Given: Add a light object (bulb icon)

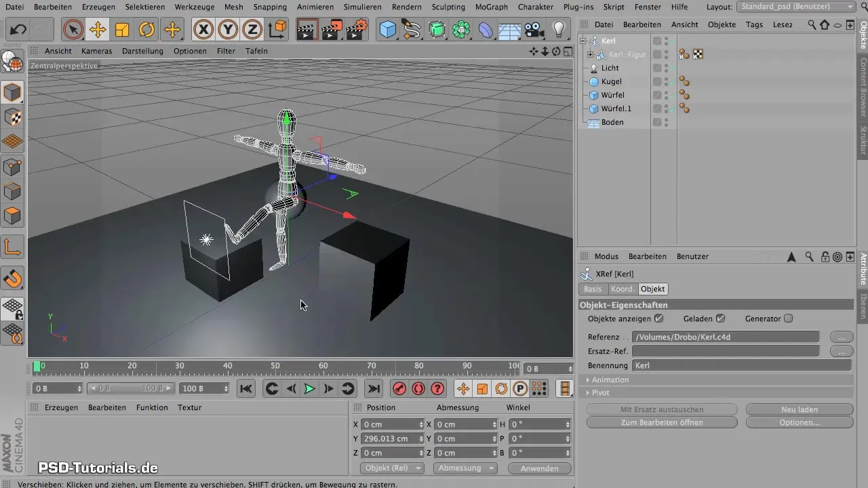Looking at the screenshot, I should pos(559,30).
